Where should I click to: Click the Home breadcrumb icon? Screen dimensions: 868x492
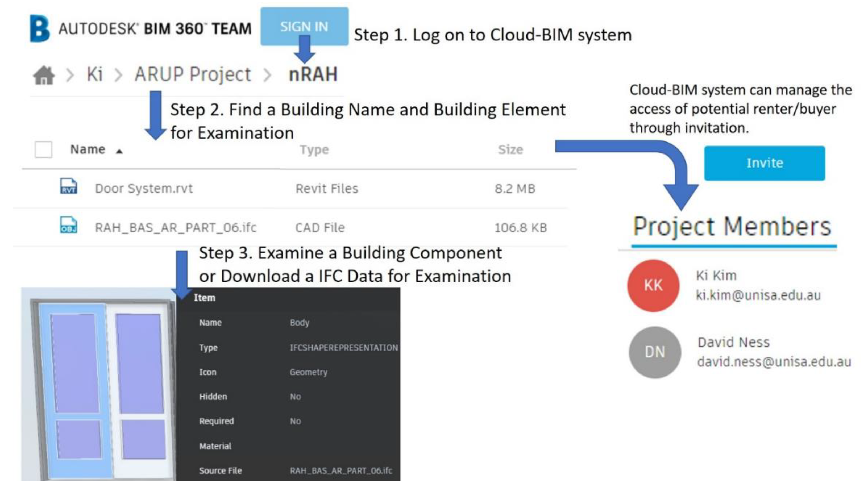[x=44, y=75]
